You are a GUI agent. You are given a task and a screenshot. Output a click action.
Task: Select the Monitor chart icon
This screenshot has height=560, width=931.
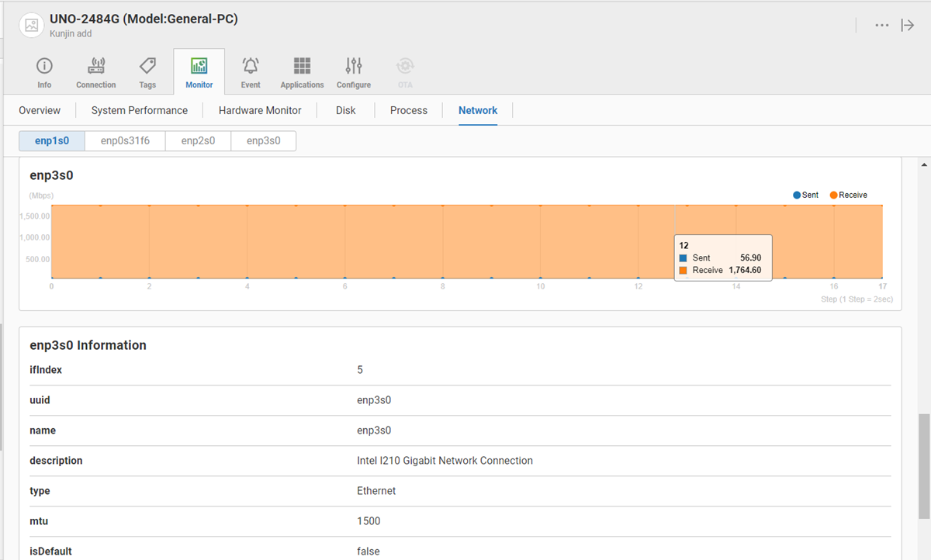tap(199, 66)
